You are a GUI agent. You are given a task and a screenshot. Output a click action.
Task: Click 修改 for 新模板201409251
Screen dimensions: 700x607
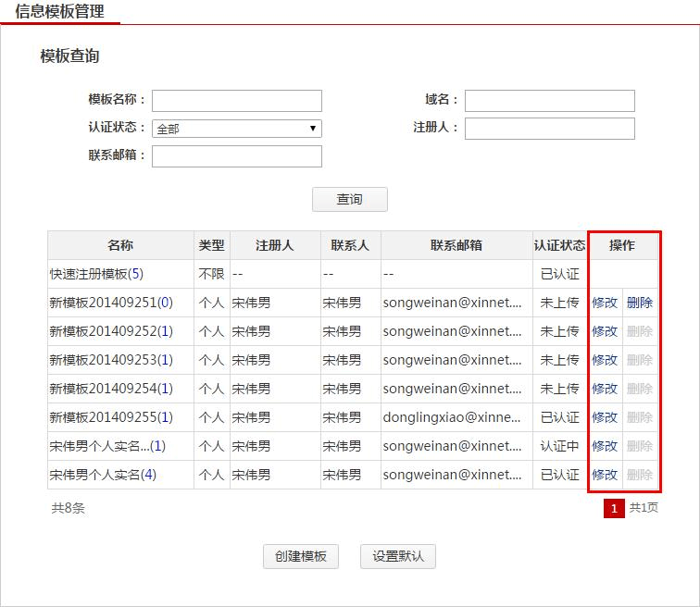tap(605, 303)
